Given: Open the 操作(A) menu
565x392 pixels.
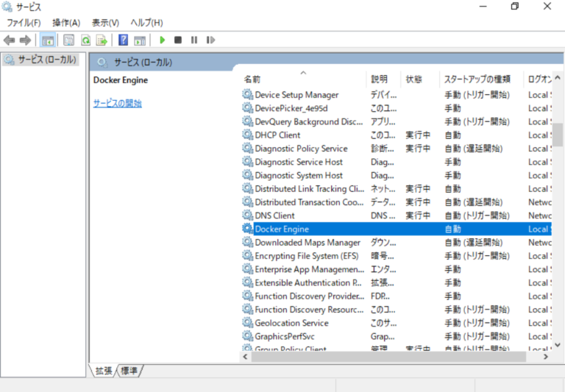Looking at the screenshot, I should pyautogui.click(x=66, y=23).
